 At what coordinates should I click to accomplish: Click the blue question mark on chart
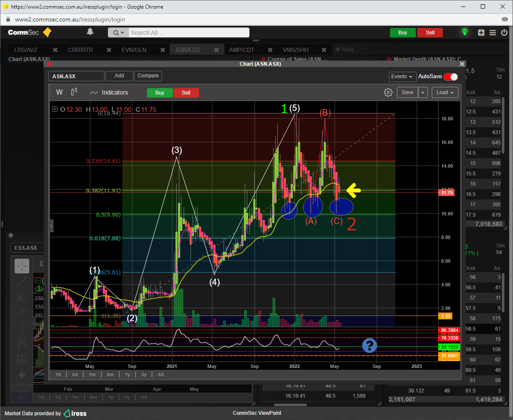(x=369, y=345)
